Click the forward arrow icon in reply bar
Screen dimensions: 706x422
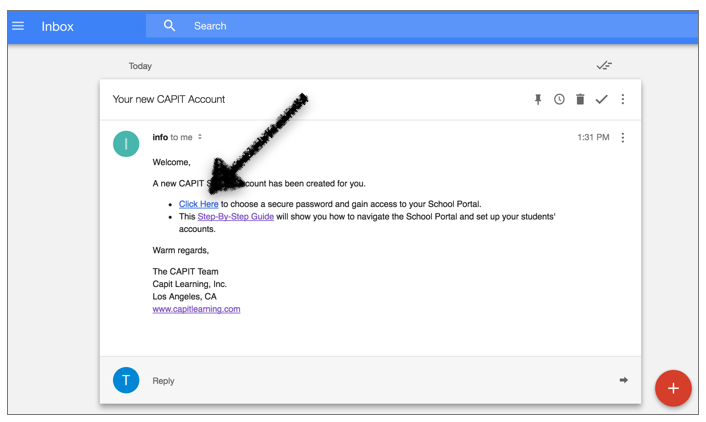624,380
